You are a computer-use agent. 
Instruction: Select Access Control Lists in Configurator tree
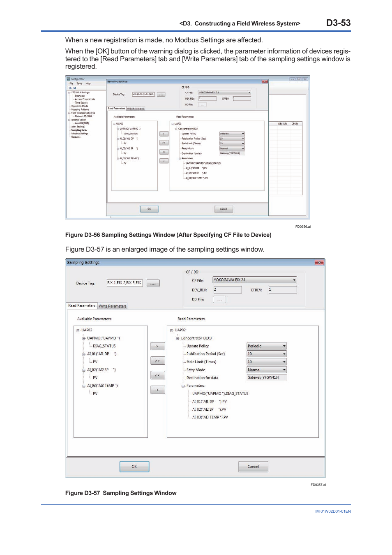pos(85,99)
